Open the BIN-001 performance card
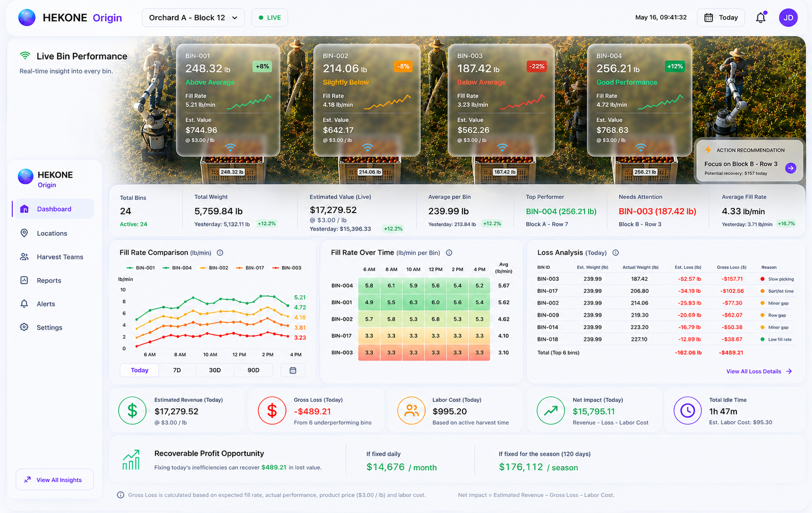The width and height of the screenshot is (812, 513). point(228,100)
